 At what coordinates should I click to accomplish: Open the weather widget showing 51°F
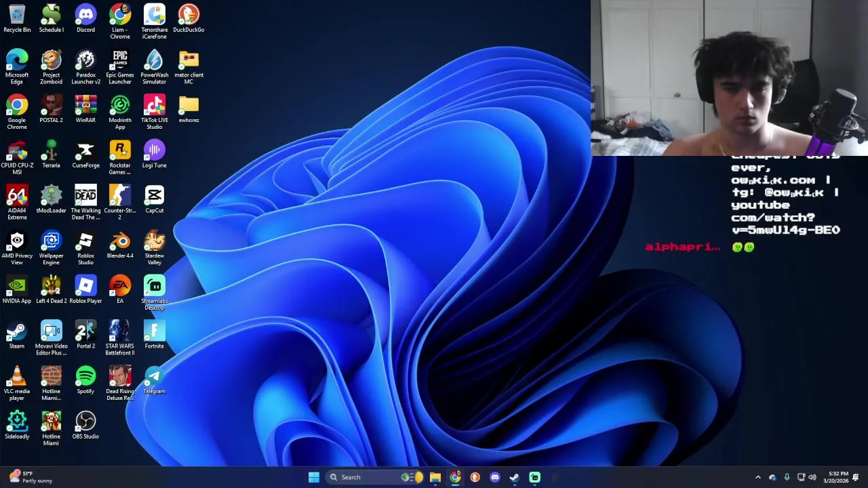[31, 477]
